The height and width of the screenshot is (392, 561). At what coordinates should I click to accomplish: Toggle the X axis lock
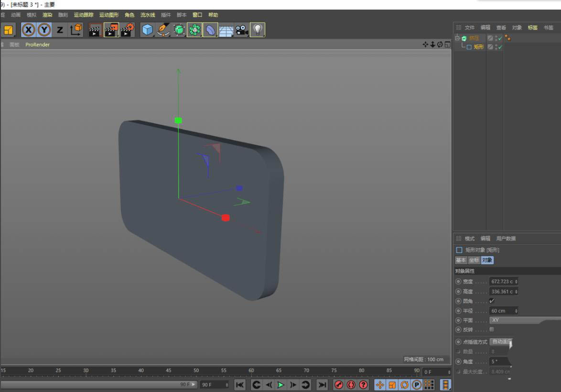coord(29,30)
